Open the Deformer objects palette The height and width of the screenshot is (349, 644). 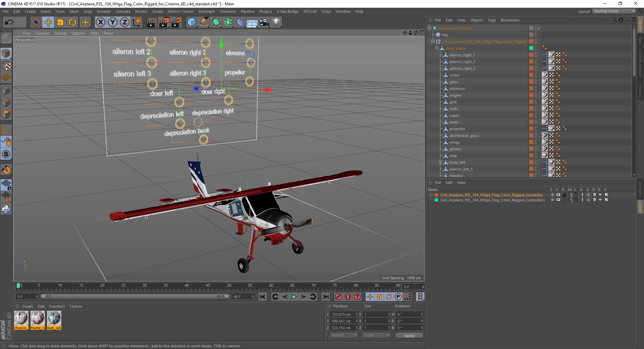240,22
